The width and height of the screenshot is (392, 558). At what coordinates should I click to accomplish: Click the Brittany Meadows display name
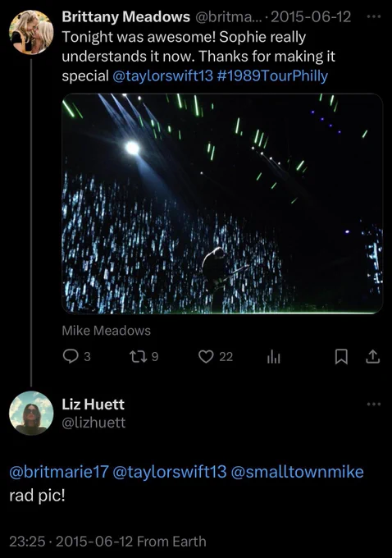click(126, 16)
